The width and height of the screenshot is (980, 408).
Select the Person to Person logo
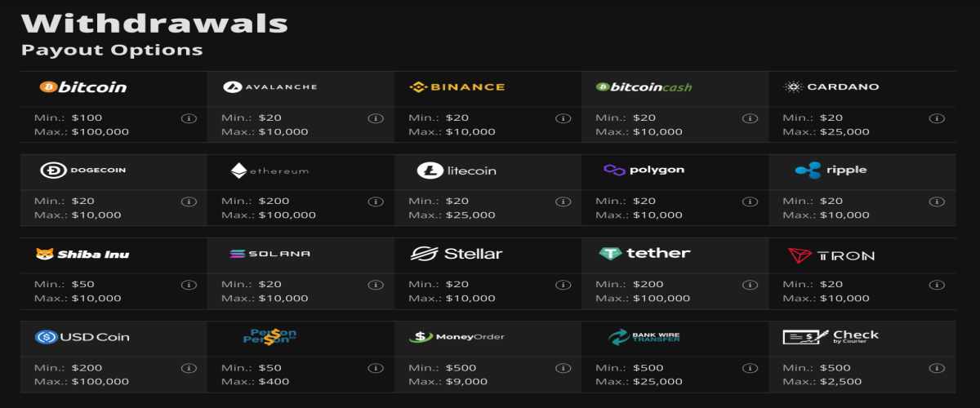pyautogui.click(x=269, y=336)
